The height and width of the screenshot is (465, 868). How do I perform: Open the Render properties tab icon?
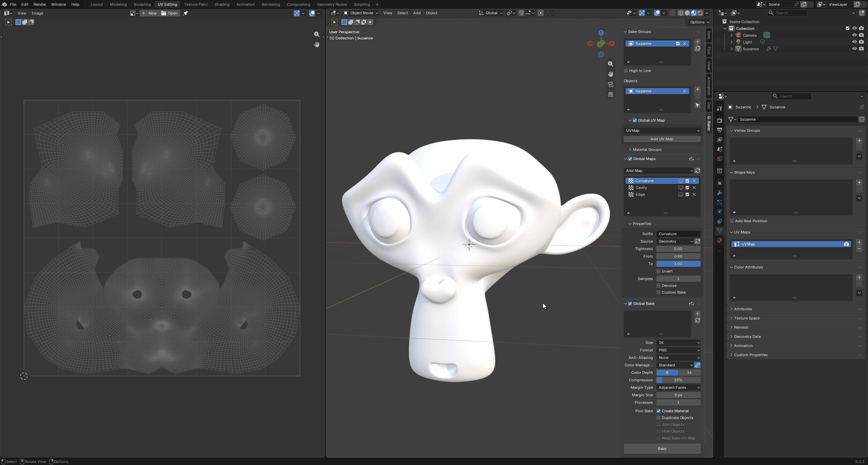[719, 121]
